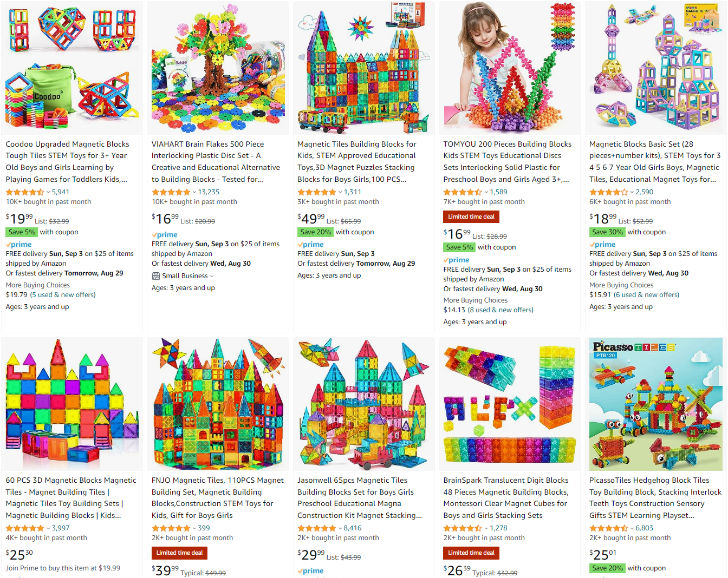Click star rating of BrainSpark Translucent Digit Blocks

click(463, 528)
